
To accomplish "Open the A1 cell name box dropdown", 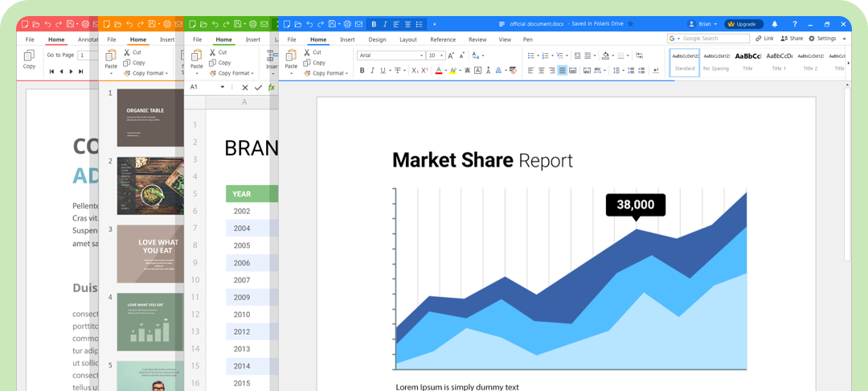I will click(x=223, y=88).
